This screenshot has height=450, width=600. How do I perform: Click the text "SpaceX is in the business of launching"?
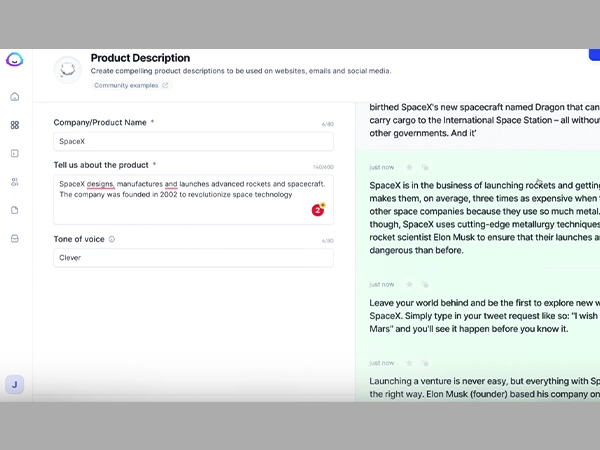(446, 186)
